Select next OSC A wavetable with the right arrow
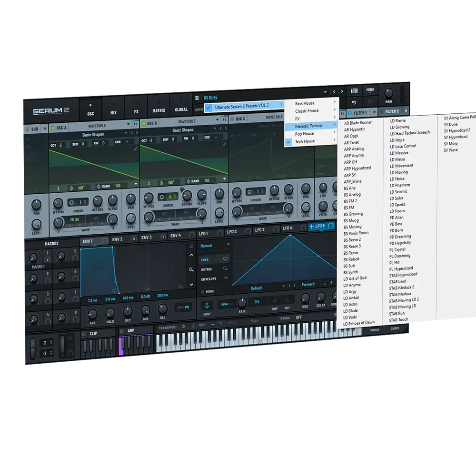This screenshot has width=476, height=476. 137,133
